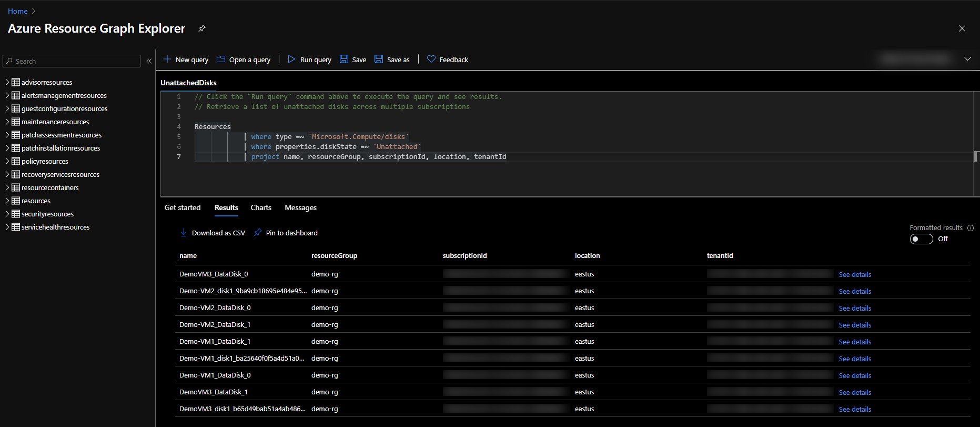Click the advisorresources table icon
980x427 pixels.
point(16,82)
